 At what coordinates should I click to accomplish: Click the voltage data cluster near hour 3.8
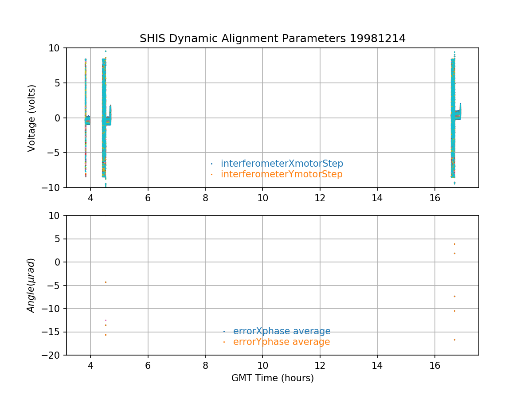[x=86, y=118]
